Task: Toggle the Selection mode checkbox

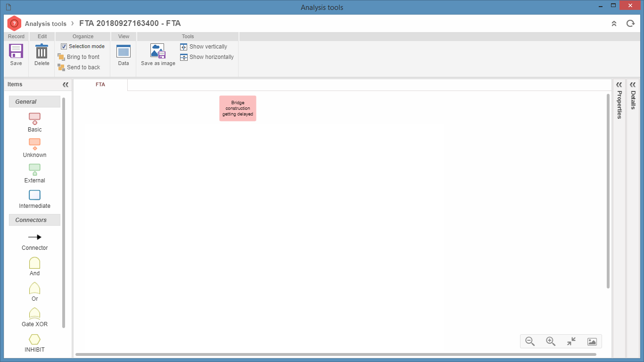Action: [x=64, y=46]
